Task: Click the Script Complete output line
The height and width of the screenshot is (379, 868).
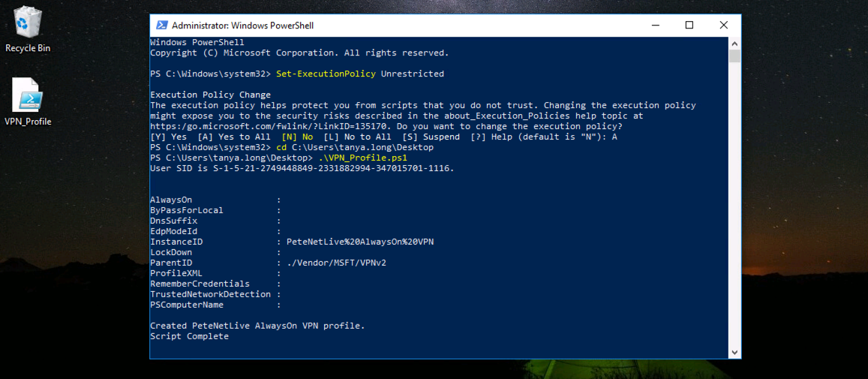Action: [189, 336]
